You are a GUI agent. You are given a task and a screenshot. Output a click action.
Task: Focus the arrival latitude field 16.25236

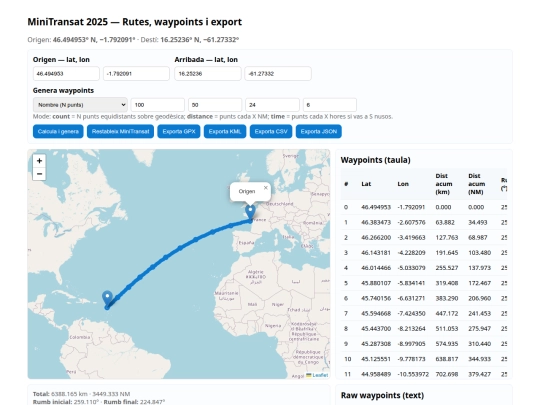click(208, 74)
